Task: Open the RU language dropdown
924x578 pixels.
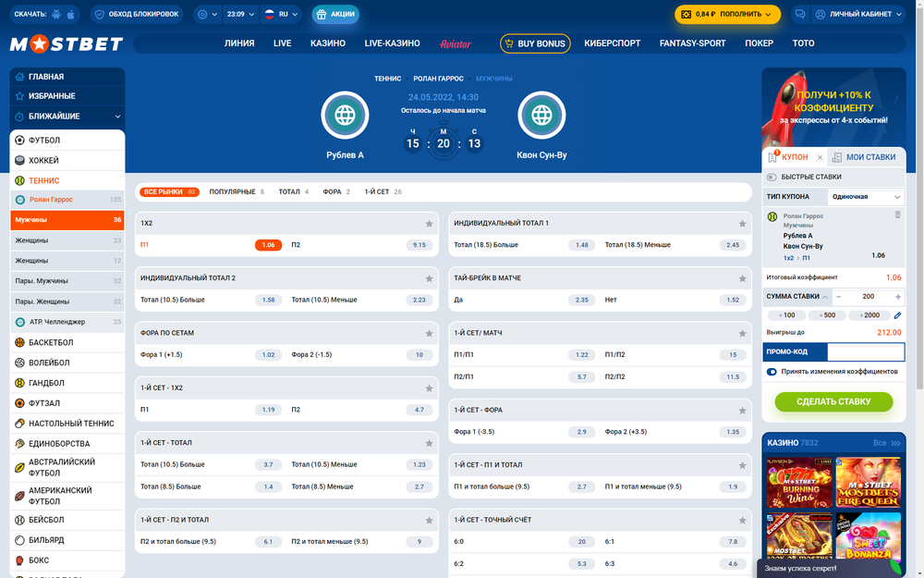Action: [x=281, y=14]
